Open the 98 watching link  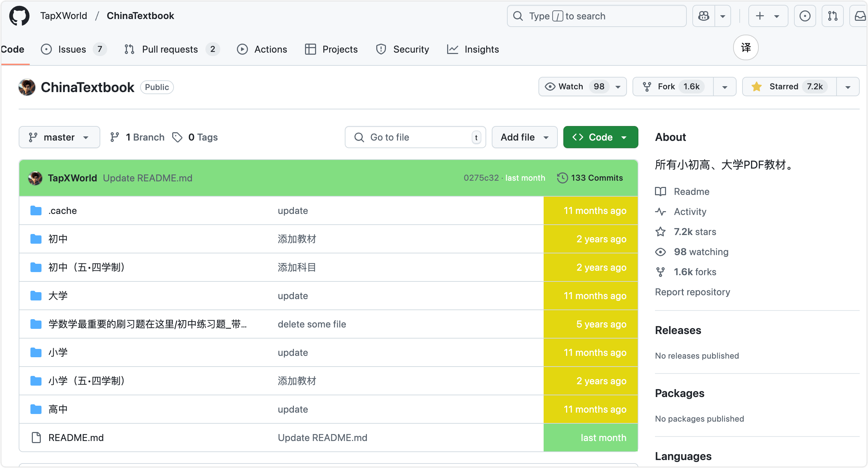[x=692, y=252]
